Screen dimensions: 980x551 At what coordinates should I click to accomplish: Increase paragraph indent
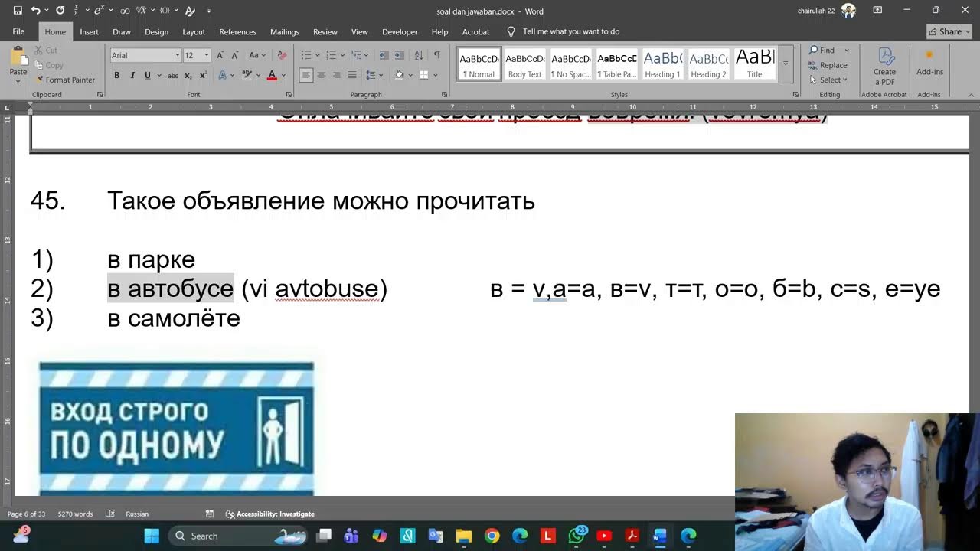click(400, 55)
